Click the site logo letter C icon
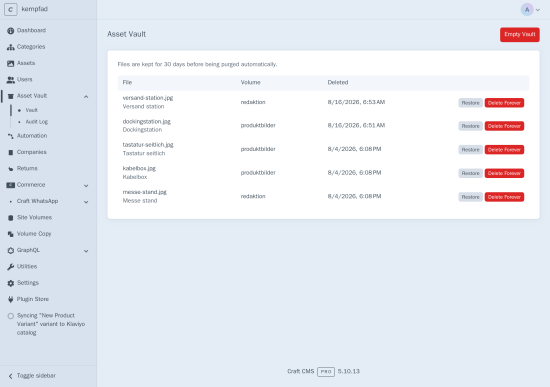This screenshot has width=550, height=387. 11,9
